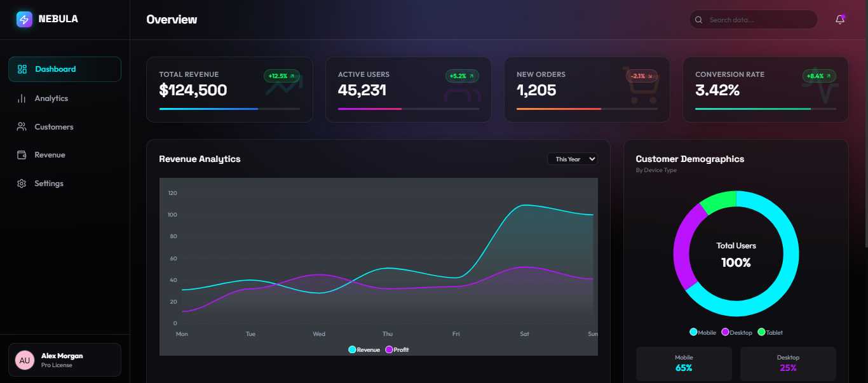Open the This Year dropdown
The height and width of the screenshot is (383, 868).
(573, 159)
